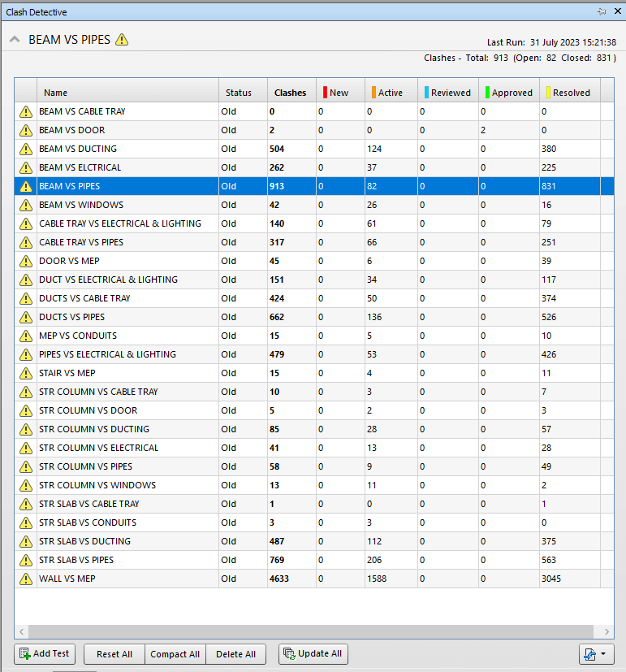Viewport: 626px width, 672px height.
Task: Click the pin icon in Clash Detective titlebar
Action: click(x=602, y=11)
